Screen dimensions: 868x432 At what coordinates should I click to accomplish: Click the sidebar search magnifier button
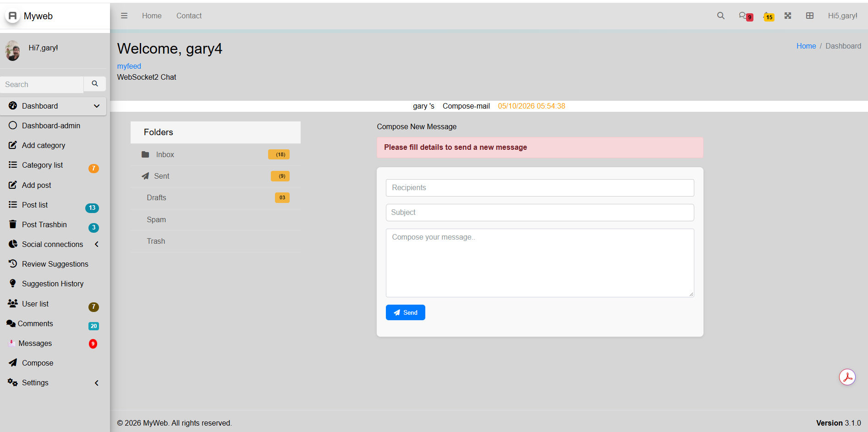point(95,84)
